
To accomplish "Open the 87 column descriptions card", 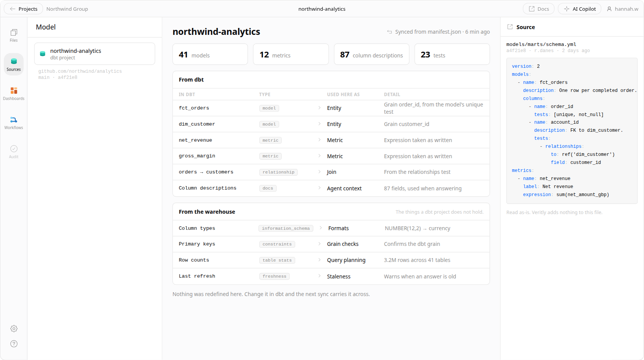I will pos(371,54).
